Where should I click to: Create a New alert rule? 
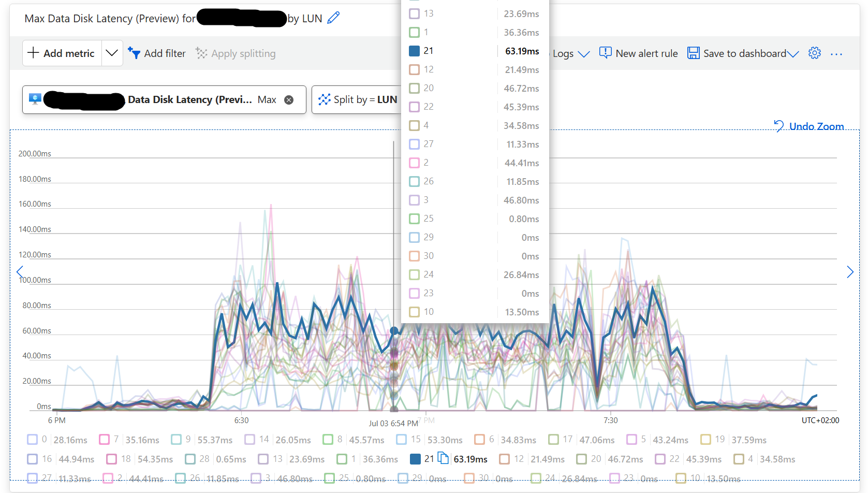coord(638,53)
